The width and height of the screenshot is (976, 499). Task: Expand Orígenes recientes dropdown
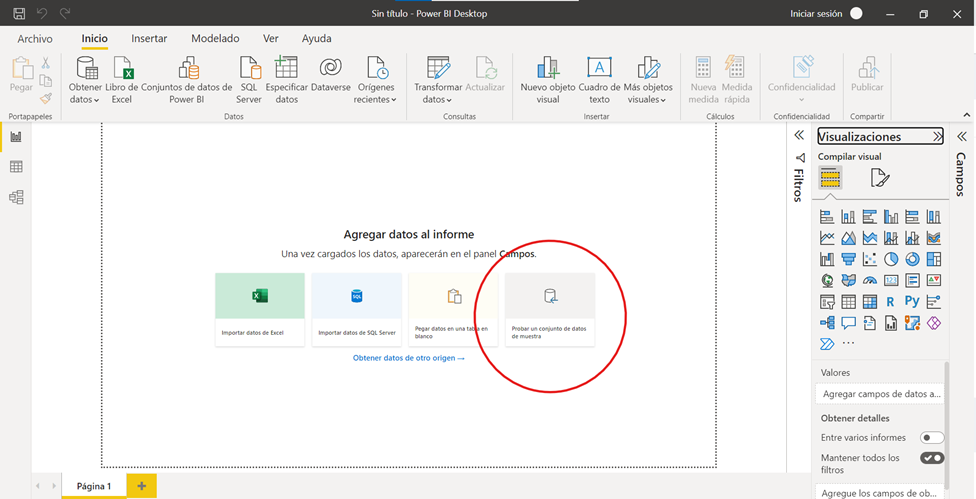coord(375,81)
